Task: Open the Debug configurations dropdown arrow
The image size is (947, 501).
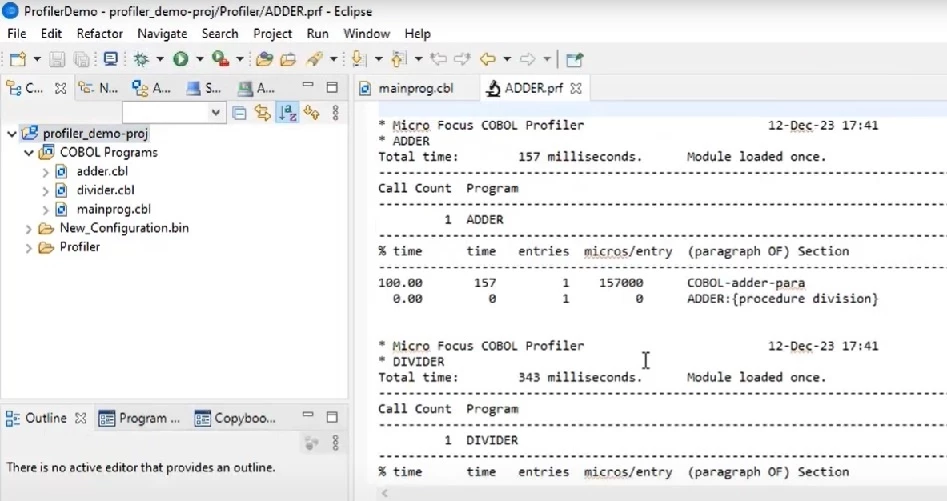Action: coord(160,59)
